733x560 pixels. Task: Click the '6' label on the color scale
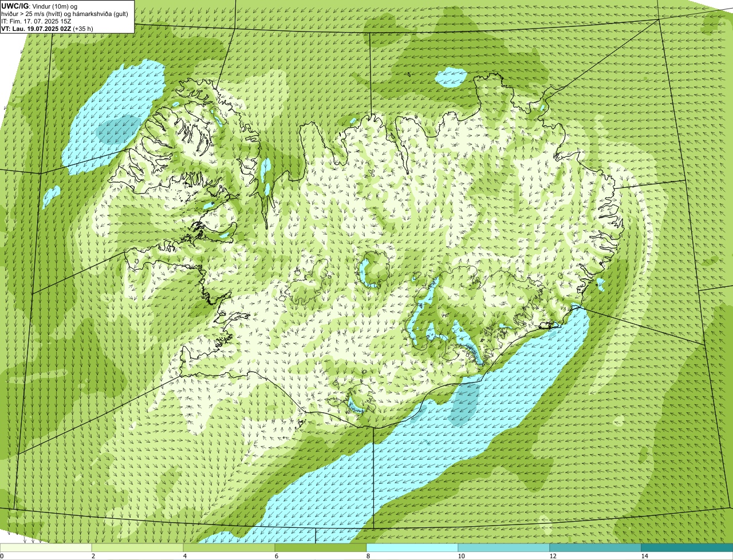point(276,556)
